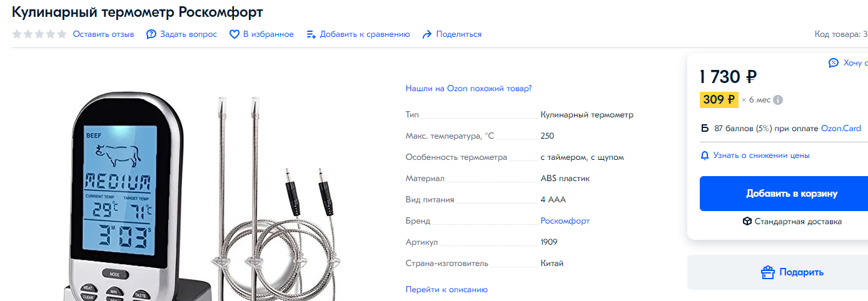
Task: Click the heart favorites icon
Action: (235, 34)
